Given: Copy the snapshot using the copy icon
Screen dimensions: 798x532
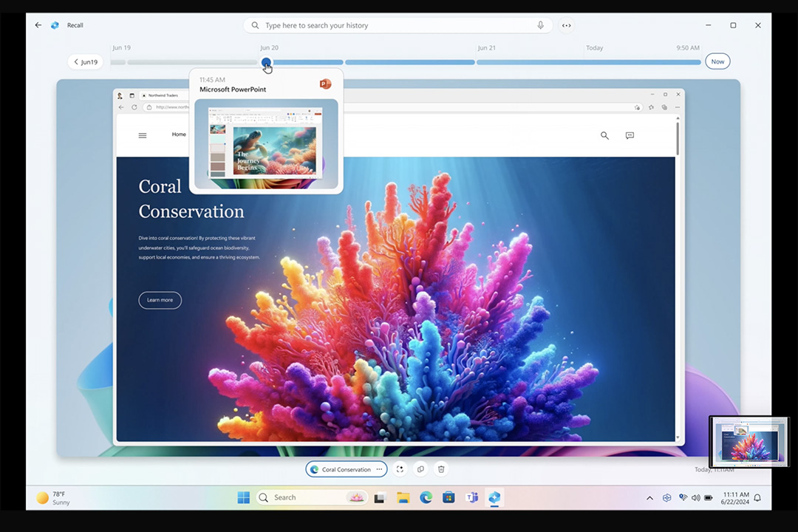Looking at the screenshot, I should pos(420,469).
